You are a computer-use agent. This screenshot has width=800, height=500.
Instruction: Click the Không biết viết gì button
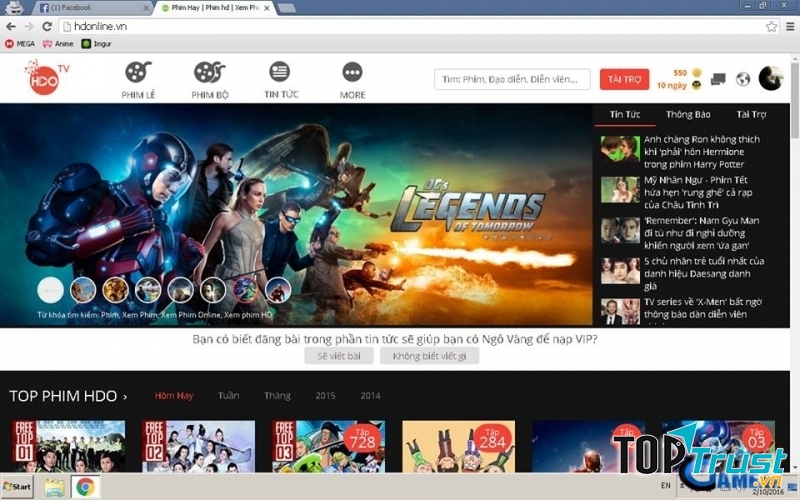(429, 356)
